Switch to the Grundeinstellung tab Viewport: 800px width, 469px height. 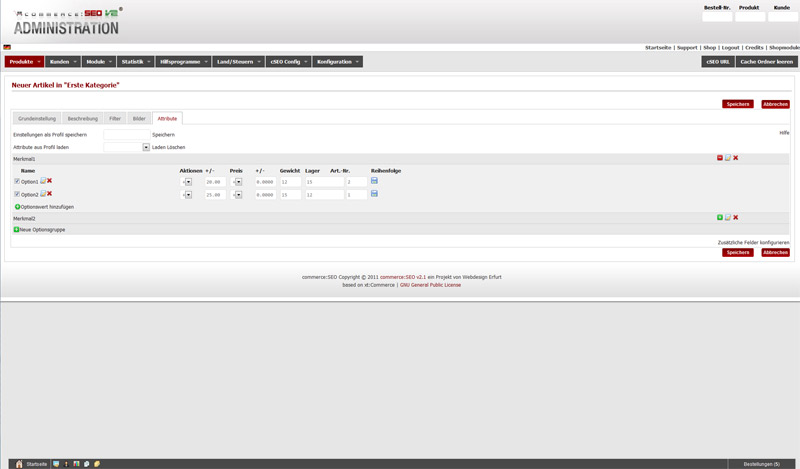39,118
